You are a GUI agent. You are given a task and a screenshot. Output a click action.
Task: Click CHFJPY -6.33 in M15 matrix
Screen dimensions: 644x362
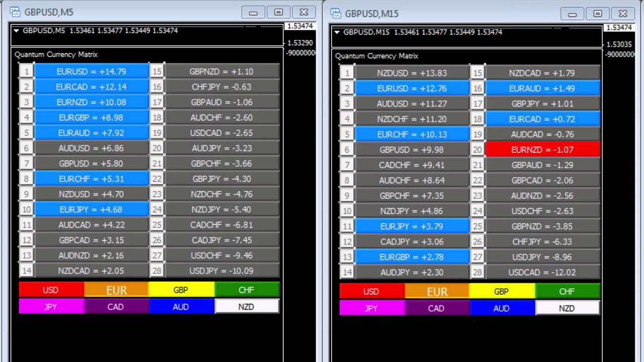pos(542,242)
